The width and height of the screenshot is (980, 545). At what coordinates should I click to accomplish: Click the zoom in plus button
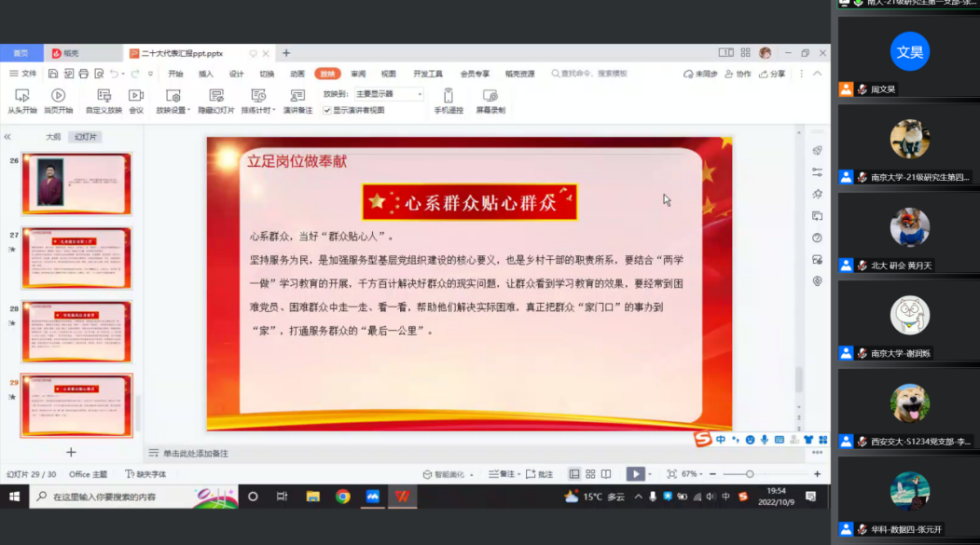click(x=817, y=474)
